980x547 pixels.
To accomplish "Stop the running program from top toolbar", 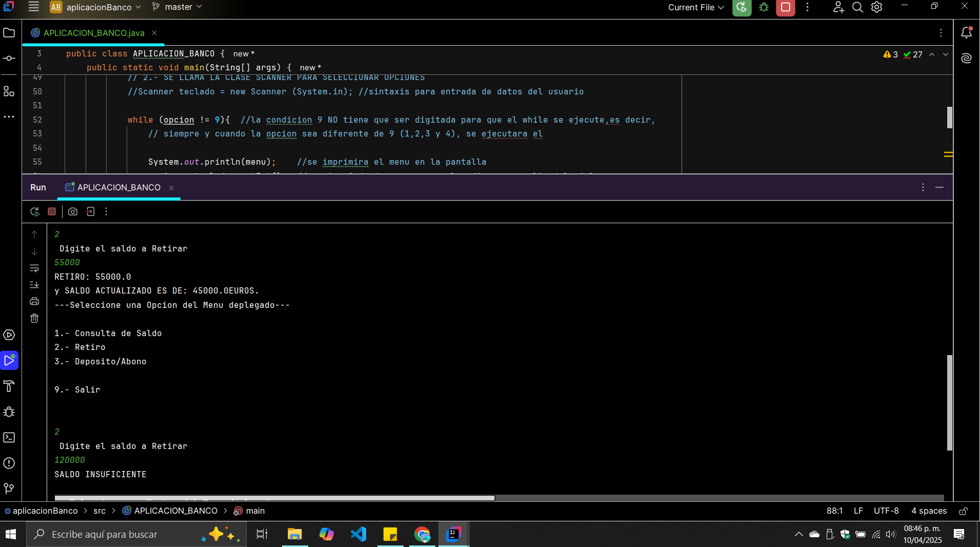I will (x=786, y=7).
